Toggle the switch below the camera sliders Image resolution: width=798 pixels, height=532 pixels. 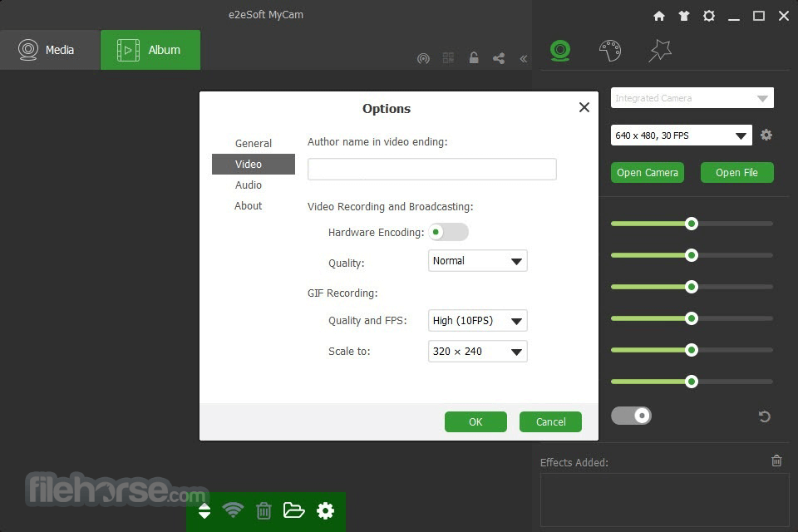pos(631,416)
